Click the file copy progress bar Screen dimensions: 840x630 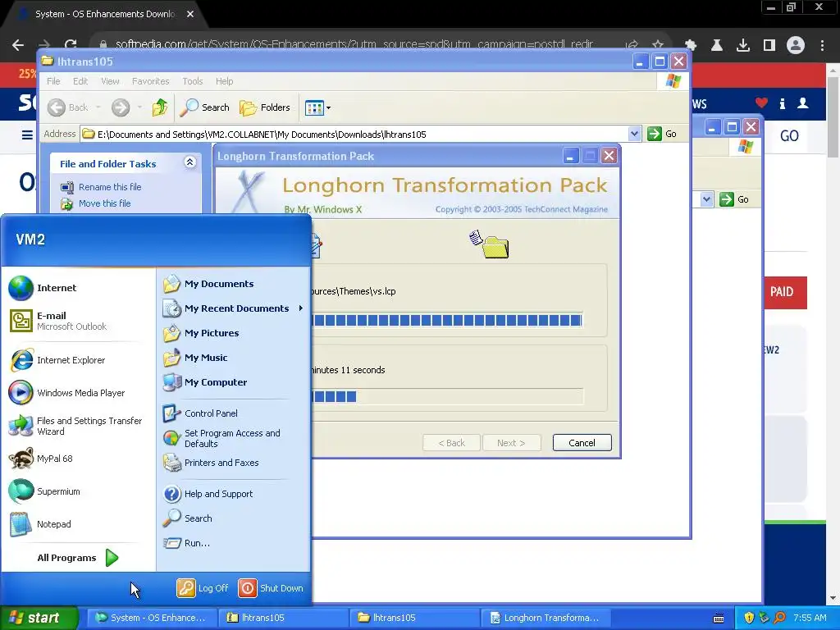click(447, 321)
